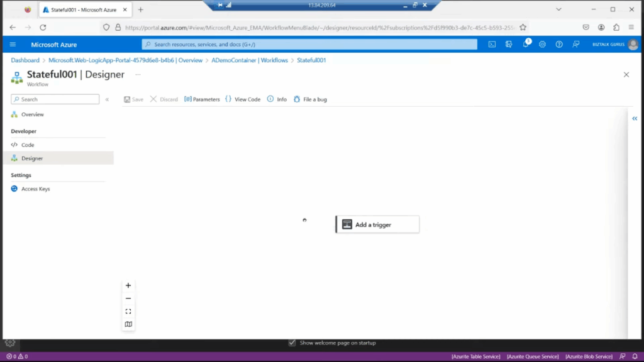Zoom out on the designer canvas
The image size is (644, 362).
[x=128, y=299]
